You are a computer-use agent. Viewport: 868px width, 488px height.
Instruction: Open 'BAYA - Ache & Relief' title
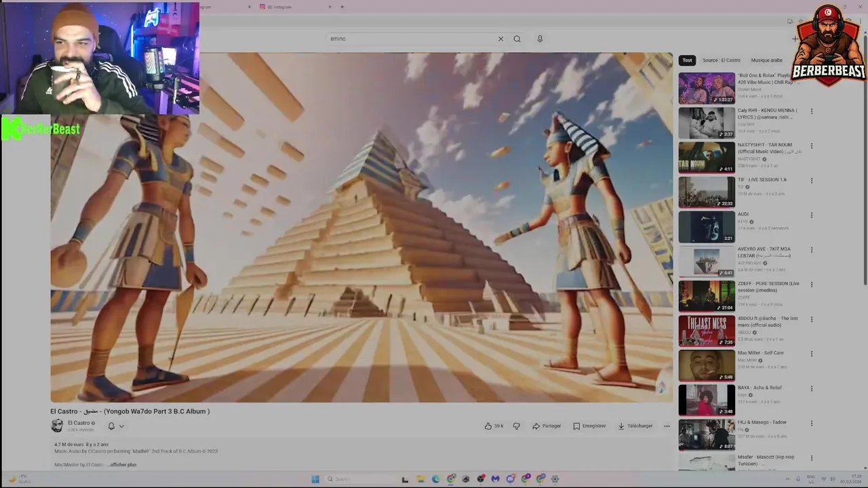tap(759, 388)
